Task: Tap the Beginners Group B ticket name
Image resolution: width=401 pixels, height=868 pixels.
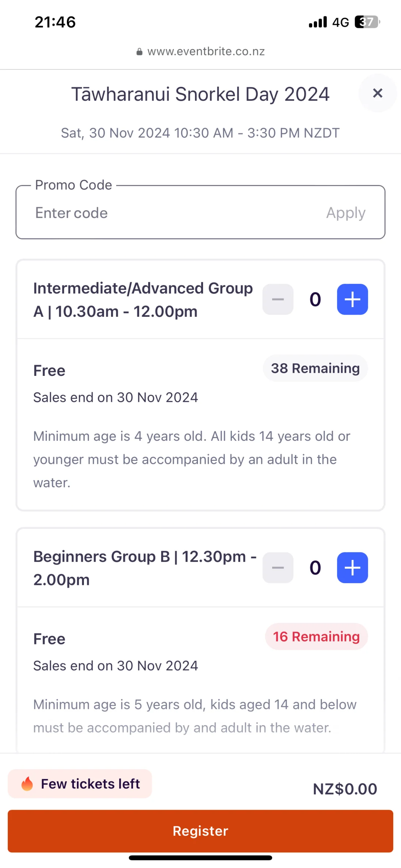Action: pos(145,568)
